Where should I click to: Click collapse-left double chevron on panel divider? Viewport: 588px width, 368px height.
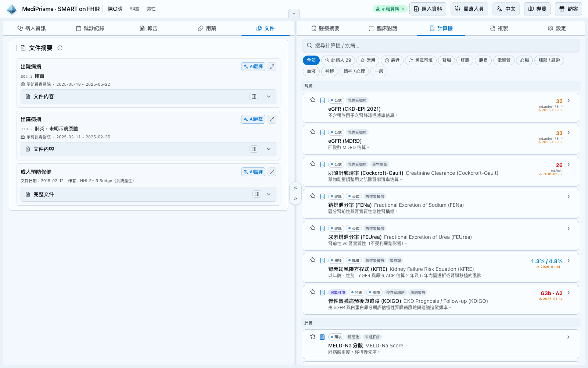(295, 188)
